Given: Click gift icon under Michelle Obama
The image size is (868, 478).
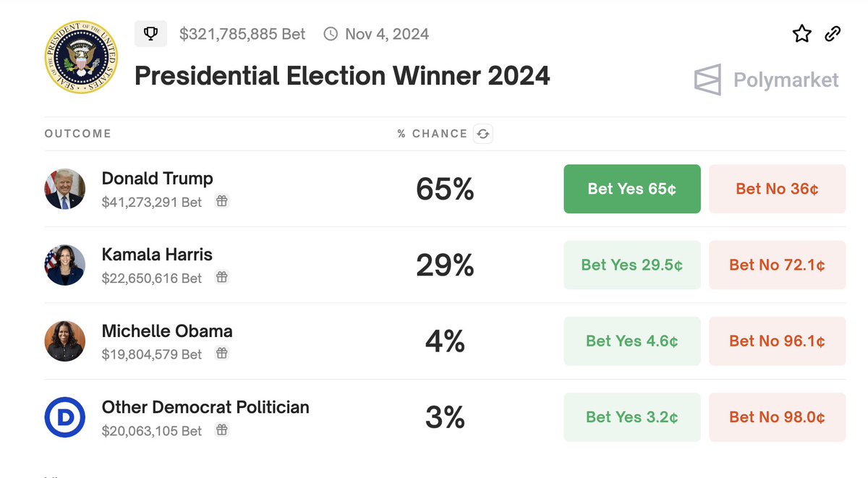Looking at the screenshot, I should pos(222,354).
